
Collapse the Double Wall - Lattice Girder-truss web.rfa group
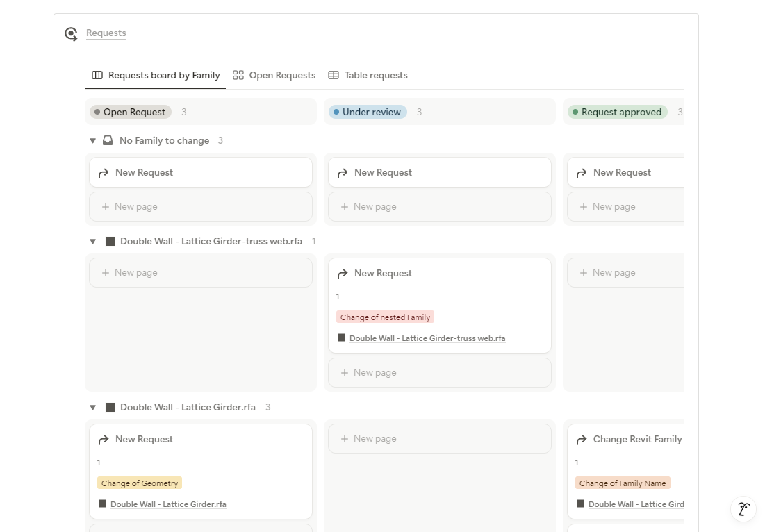pos(93,241)
